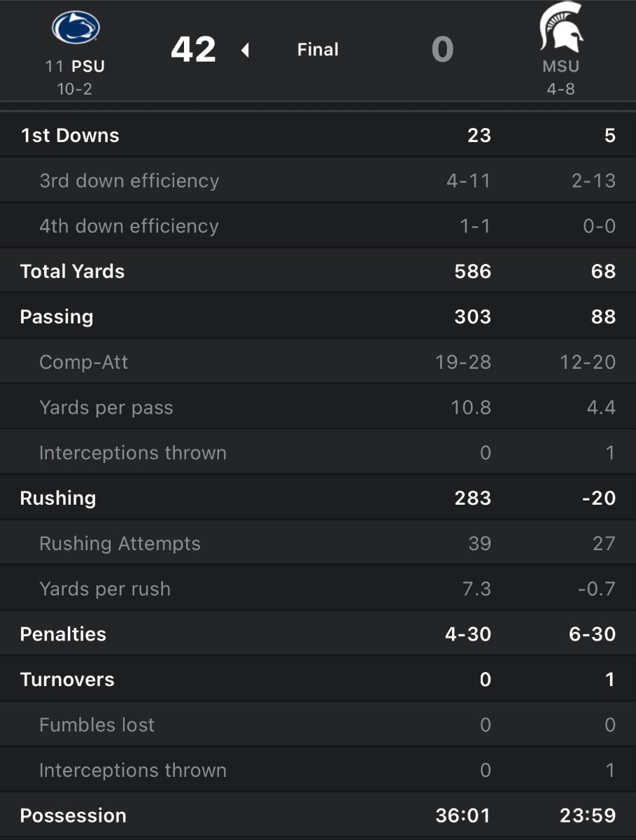This screenshot has width=636, height=840.
Task: Tap the Yards per rush label
Action: click(x=105, y=589)
